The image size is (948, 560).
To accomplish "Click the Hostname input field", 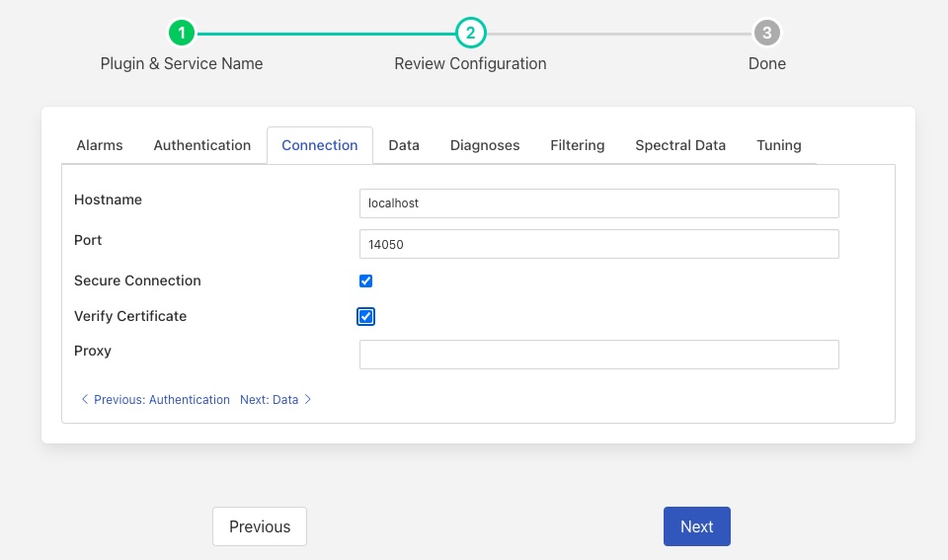I will [598, 202].
